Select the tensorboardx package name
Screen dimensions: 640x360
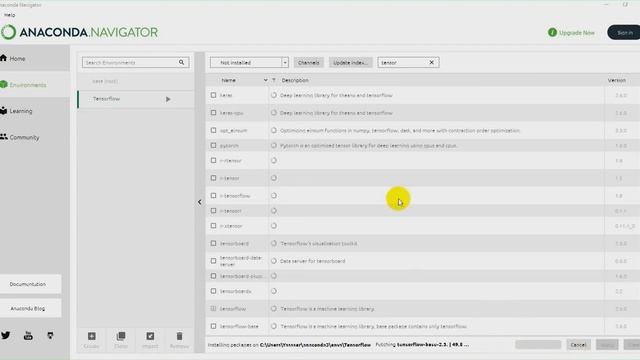click(236, 291)
